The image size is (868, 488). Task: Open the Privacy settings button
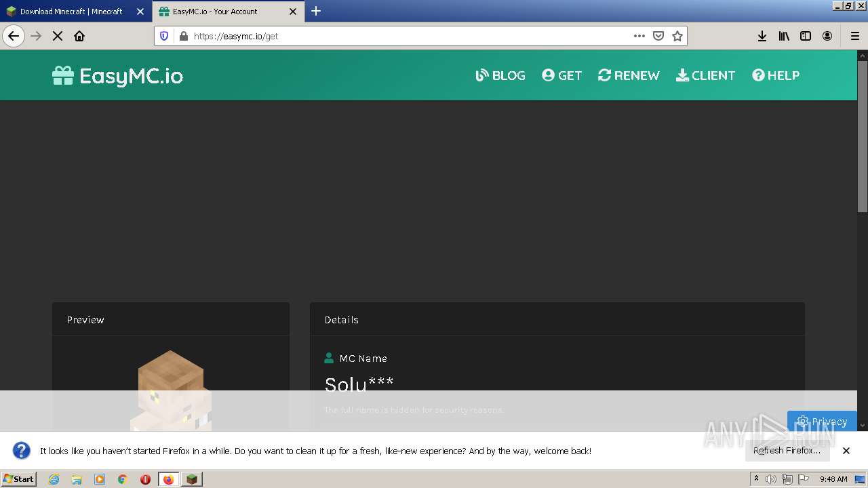pyautogui.click(x=822, y=421)
